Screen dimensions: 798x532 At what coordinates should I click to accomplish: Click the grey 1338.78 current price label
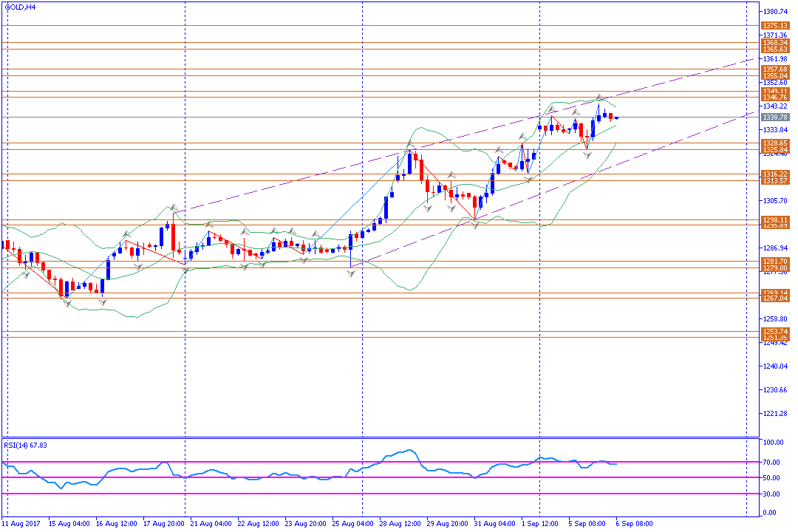(x=775, y=117)
